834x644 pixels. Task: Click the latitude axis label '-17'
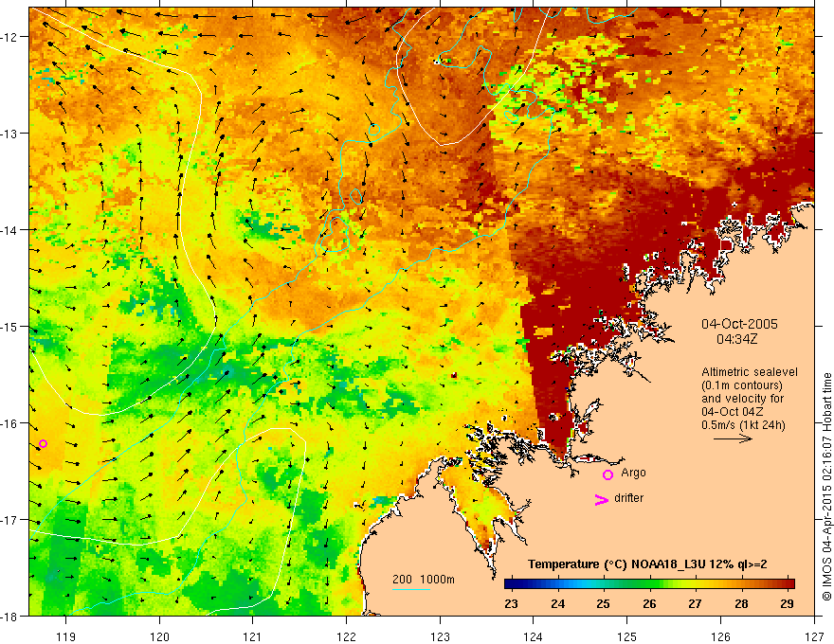click(10, 520)
